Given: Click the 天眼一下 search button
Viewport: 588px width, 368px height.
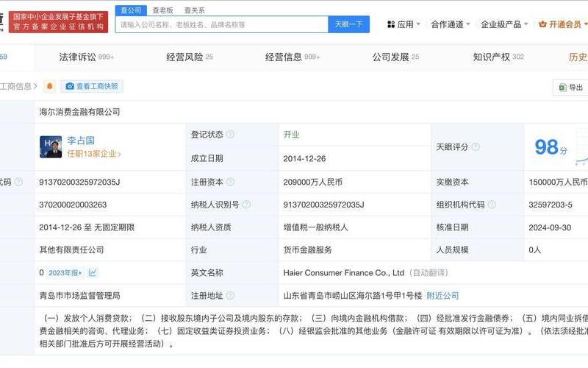Looking at the screenshot, I should (x=348, y=24).
